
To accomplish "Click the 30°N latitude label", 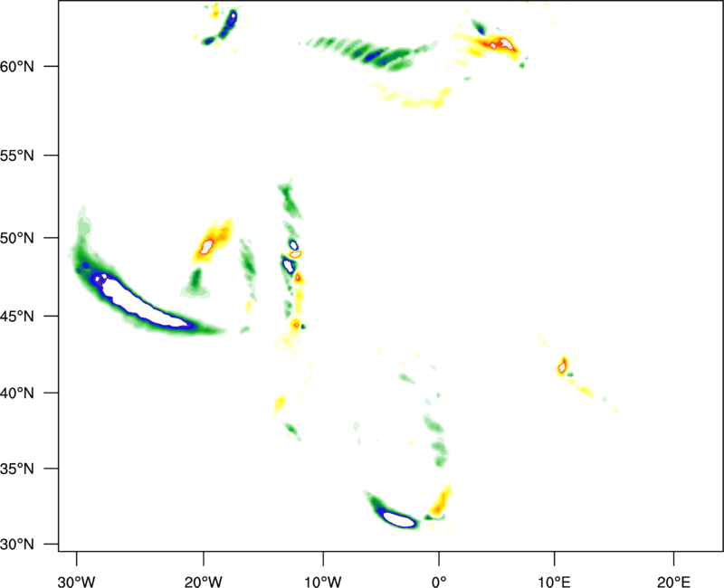I will pos(17,545).
